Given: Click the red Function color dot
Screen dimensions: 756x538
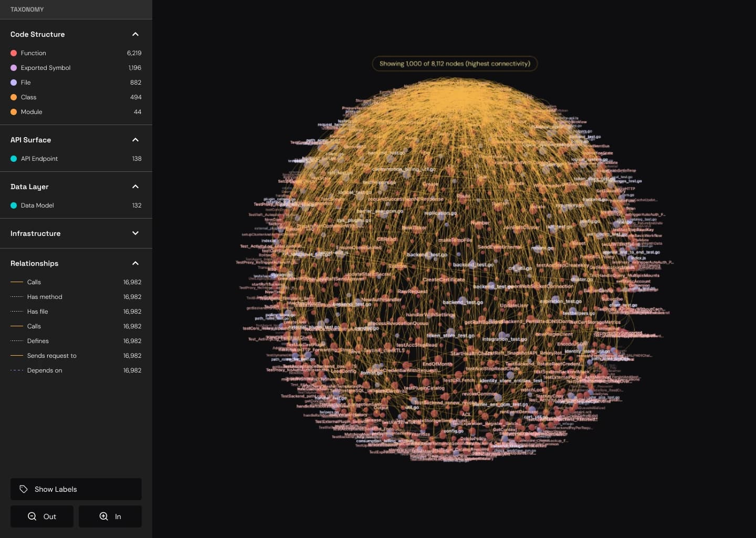Looking at the screenshot, I should 14,53.
